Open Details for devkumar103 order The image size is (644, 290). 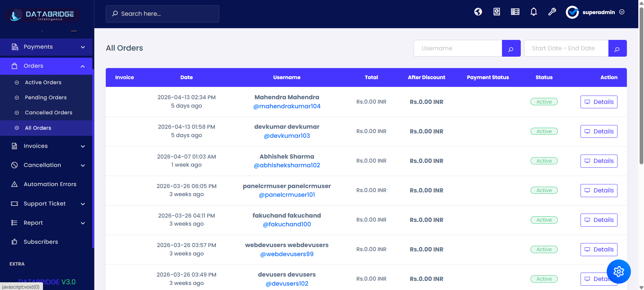click(599, 131)
